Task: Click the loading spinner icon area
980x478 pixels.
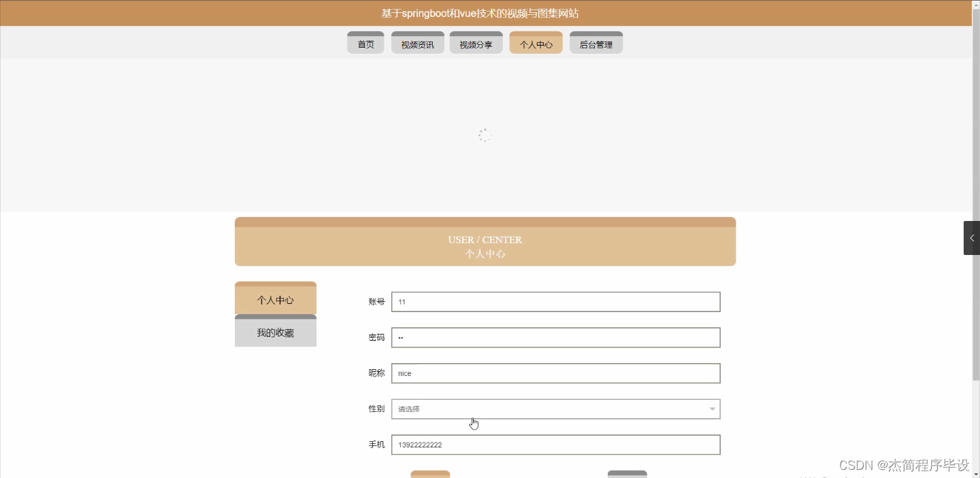Action: pos(485,135)
